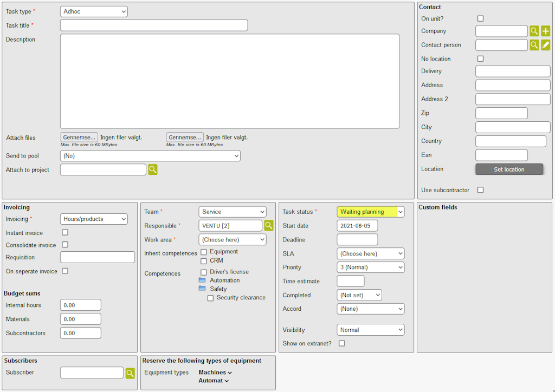Image resolution: width=555 pixels, height=392 pixels.
Task: Expand the Machines equipment type list
Action: coord(215,373)
